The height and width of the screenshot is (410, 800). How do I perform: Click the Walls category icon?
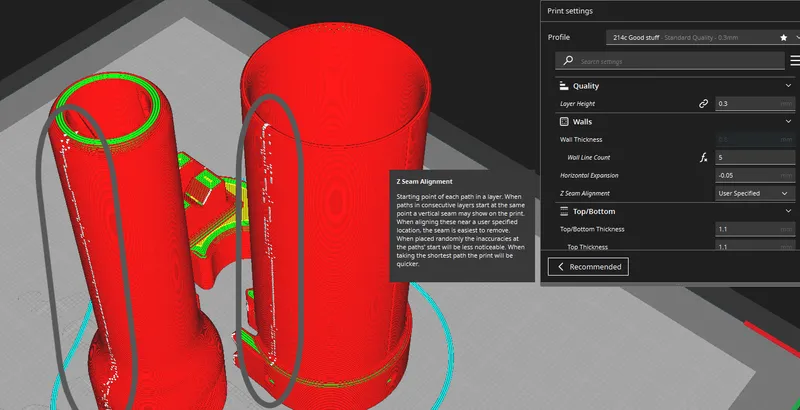[x=564, y=122]
